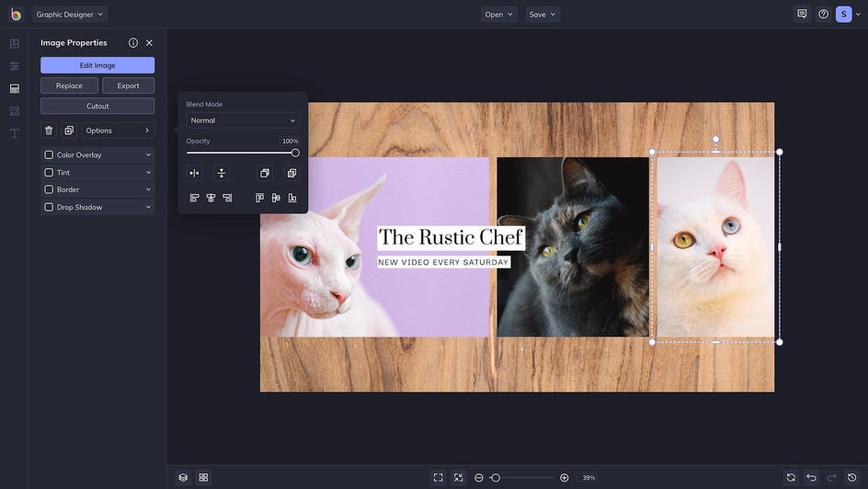
Task: Click the Opacity slider handle
Action: click(x=295, y=153)
